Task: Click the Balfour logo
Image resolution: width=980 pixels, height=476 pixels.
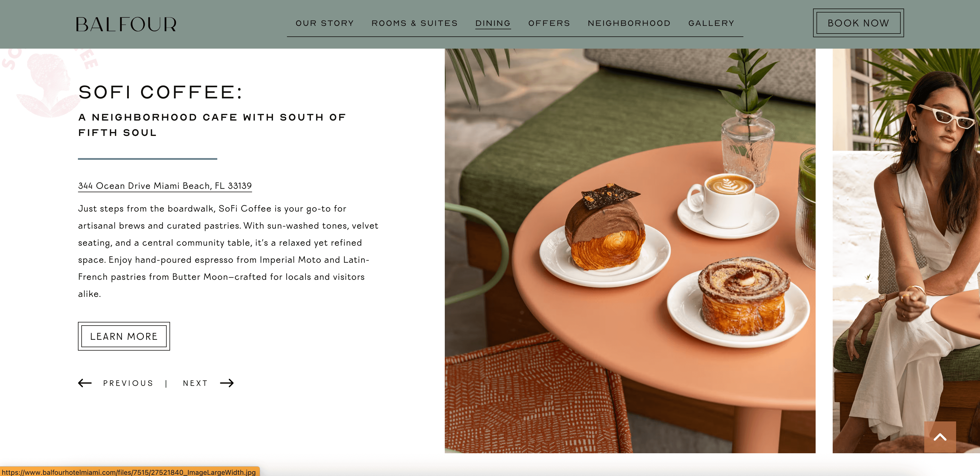Action: pyautogui.click(x=126, y=24)
